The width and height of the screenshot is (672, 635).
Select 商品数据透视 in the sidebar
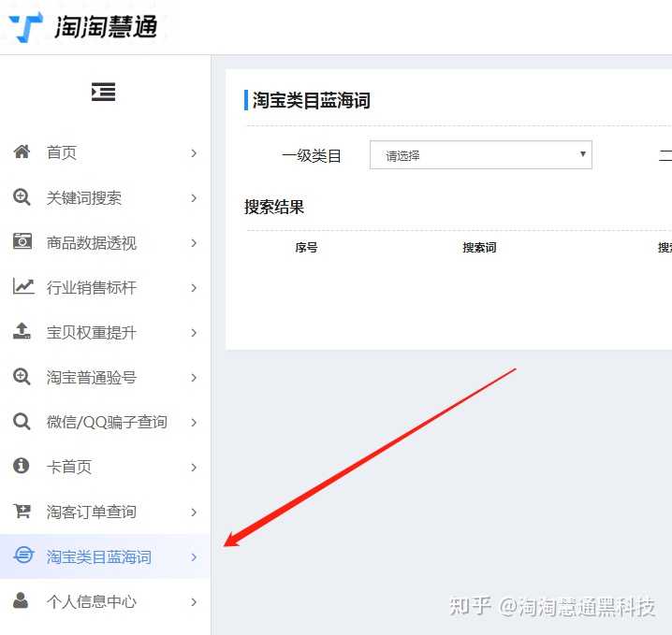click(105, 242)
